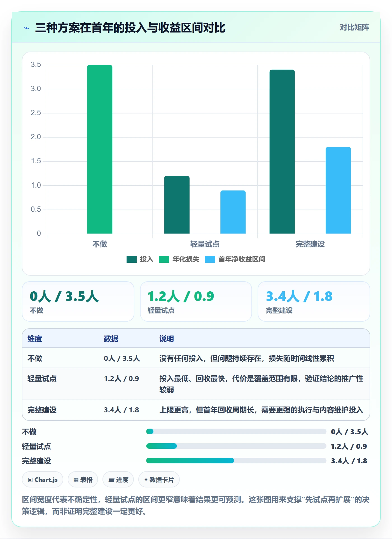392x539 pixels.
Task: Click 完整建设 description about 上限更高
Action: pyautogui.click(x=261, y=410)
